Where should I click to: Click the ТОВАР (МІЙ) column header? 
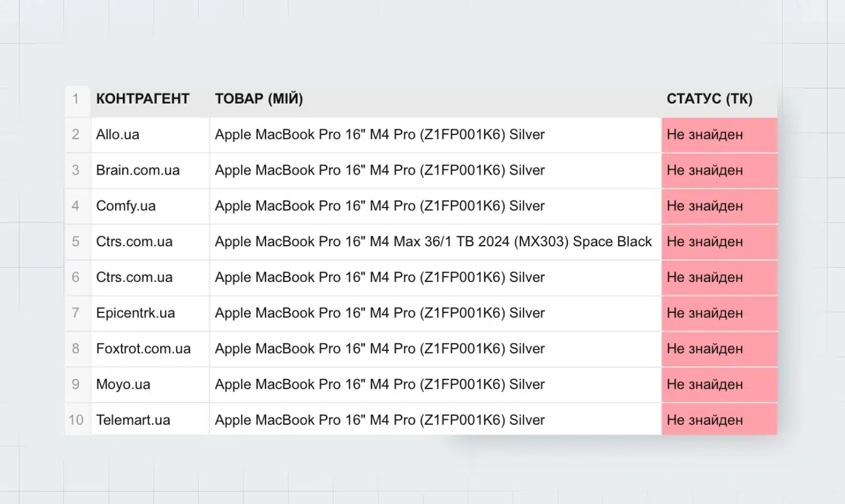(x=259, y=99)
